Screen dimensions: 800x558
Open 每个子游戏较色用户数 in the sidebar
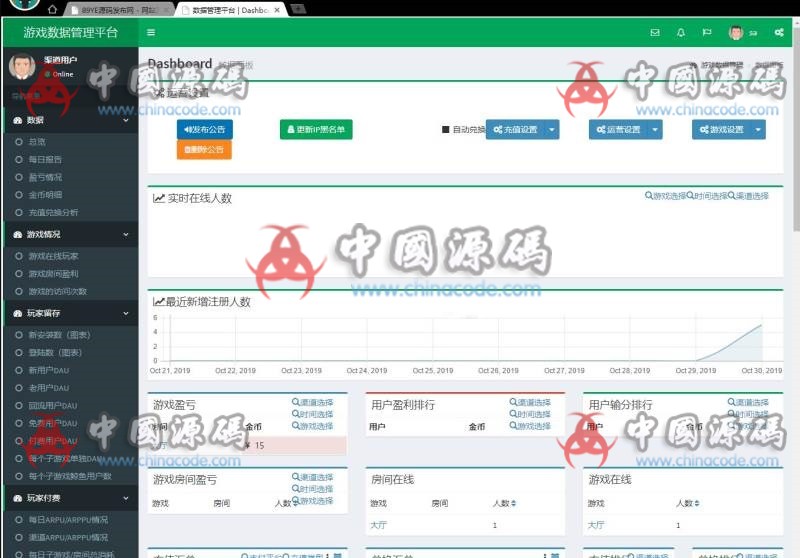click(x=70, y=476)
